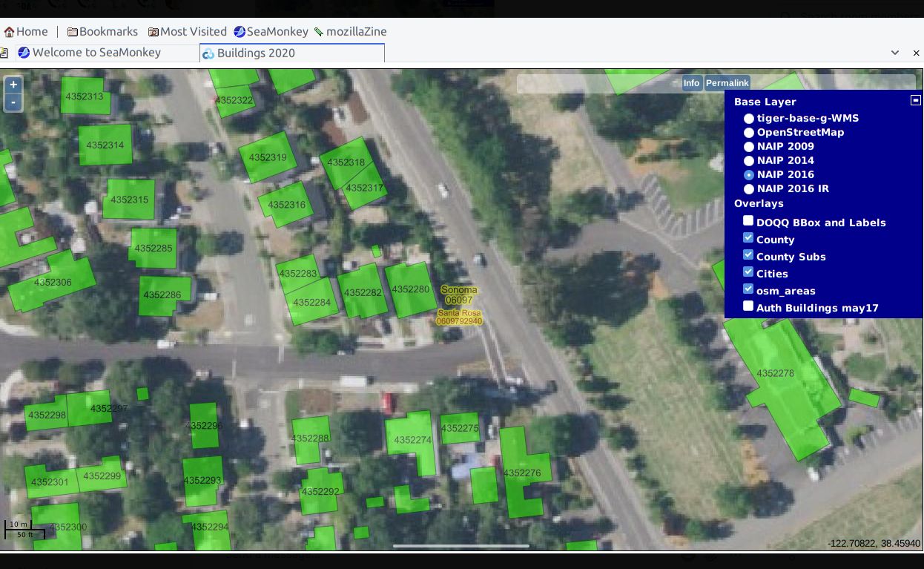The height and width of the screenshot is (569, 924).
Task: Expand the list all tabs dropdown
Action: coord(895,53)
